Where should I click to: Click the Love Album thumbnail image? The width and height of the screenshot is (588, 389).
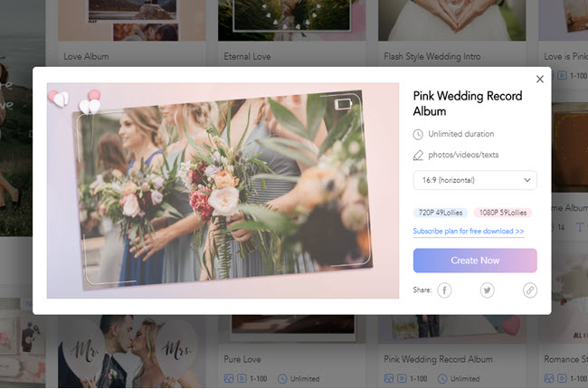tap(132, 20)
